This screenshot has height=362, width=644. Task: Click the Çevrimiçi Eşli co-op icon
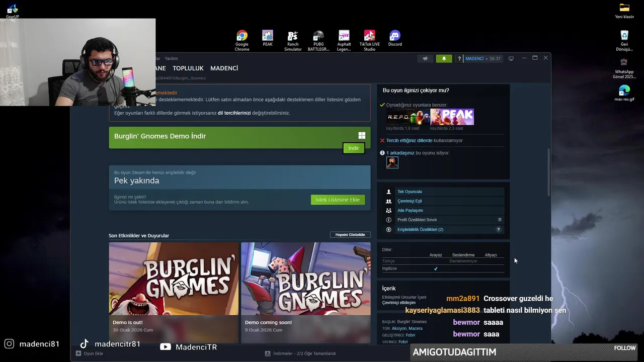coord(388,201)
